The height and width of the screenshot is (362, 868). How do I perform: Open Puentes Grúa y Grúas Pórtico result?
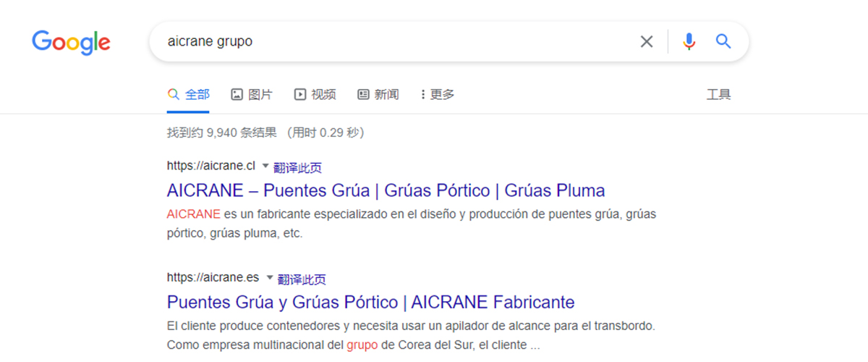[370, 302]
